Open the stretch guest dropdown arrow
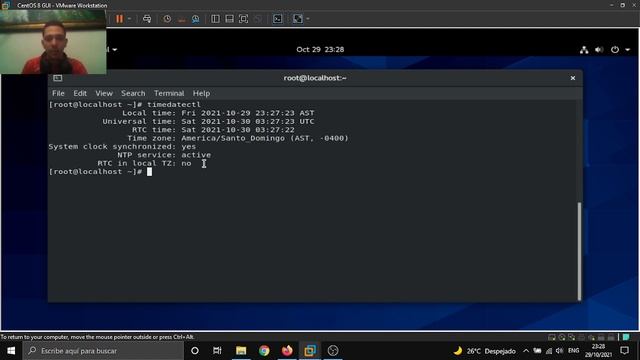Image resolution: width=640 pixels, height=360 pixels. 308,19
